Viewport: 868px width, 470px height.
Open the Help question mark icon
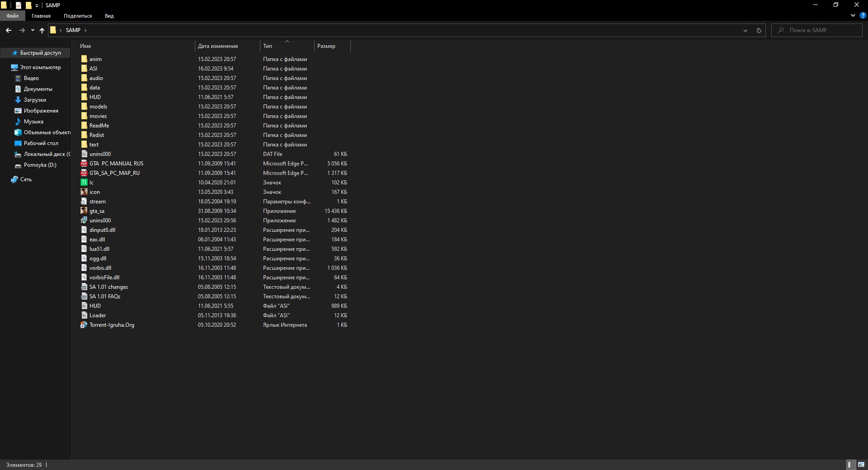[x=863, y=15]
